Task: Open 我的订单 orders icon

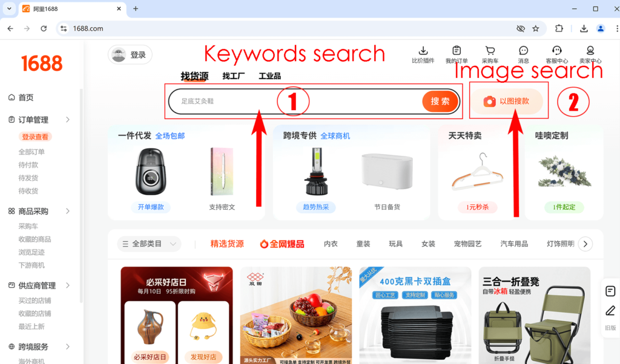Action: [457, 51]
